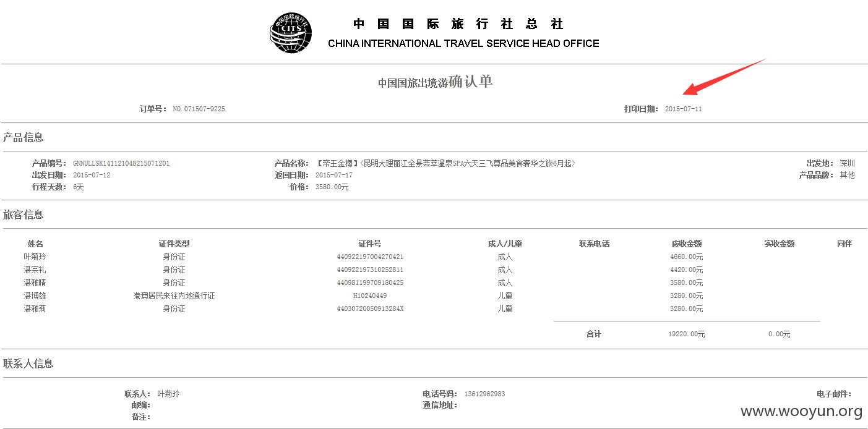The width and height of the screenshot is (868, 429).
Task: Click the 成人/儿童 column header
Action: click(x=505, y=244)
